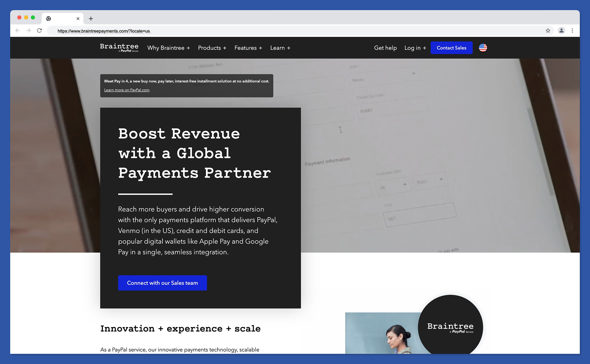Image resolution: width=590 pixels, height=364 pixels.
Task: Expand the Why Braintree menu
Action: pyautogui.click(x=169, y=48)
